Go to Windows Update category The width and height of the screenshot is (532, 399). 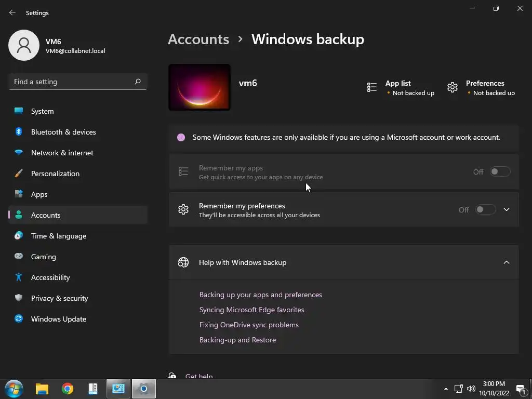(78, 319)
